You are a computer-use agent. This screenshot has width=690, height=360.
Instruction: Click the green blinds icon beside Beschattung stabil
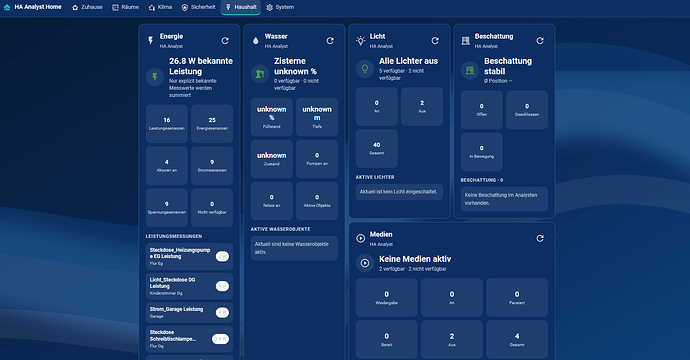point(470,70)
